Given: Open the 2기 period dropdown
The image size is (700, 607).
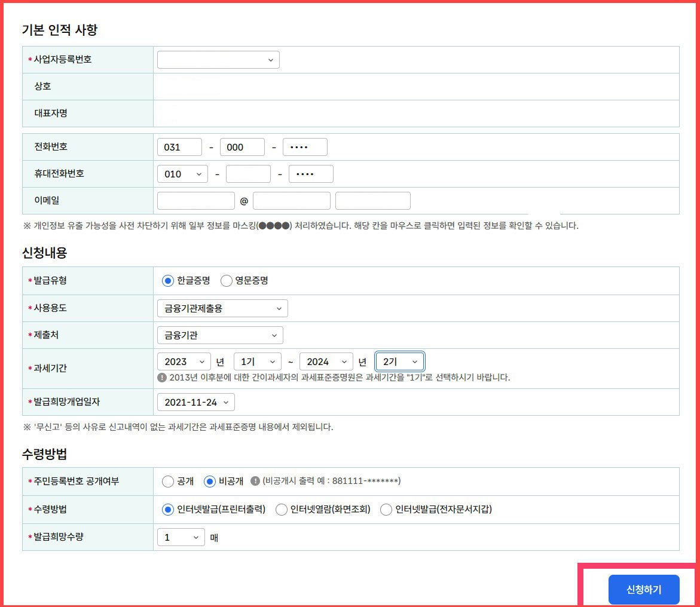Looking at the screenshot, I should tap(400, 361).
